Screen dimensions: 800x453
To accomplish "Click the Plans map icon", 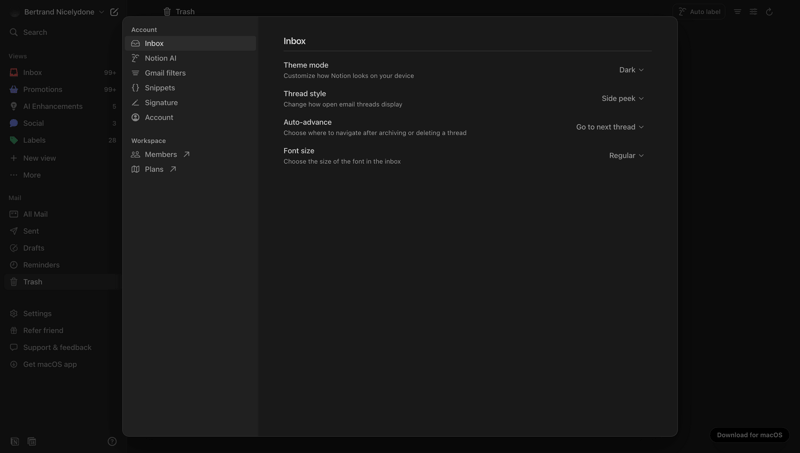I will click(x=135, y=169).
